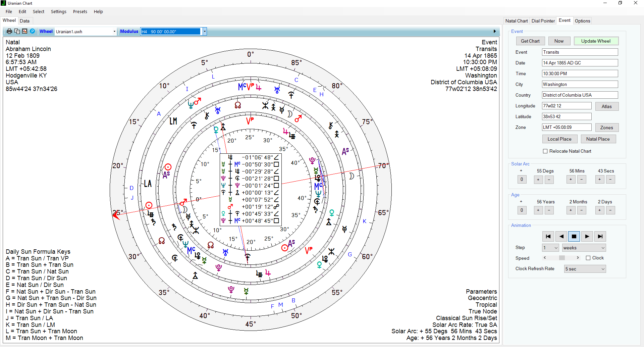This screenshot has height=347, width=644.
Task: Click the Copy chart icon in toolbar
Action: coord(17,31)
